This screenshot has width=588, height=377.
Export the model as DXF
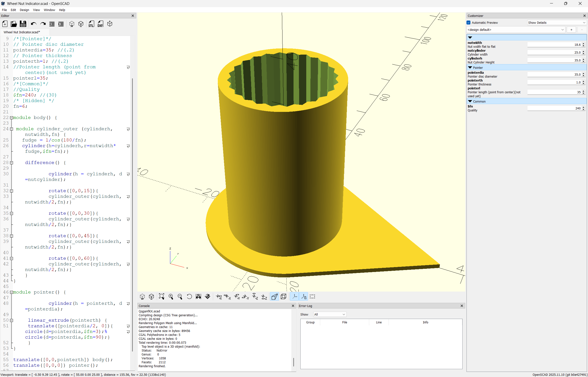point(100,24)
